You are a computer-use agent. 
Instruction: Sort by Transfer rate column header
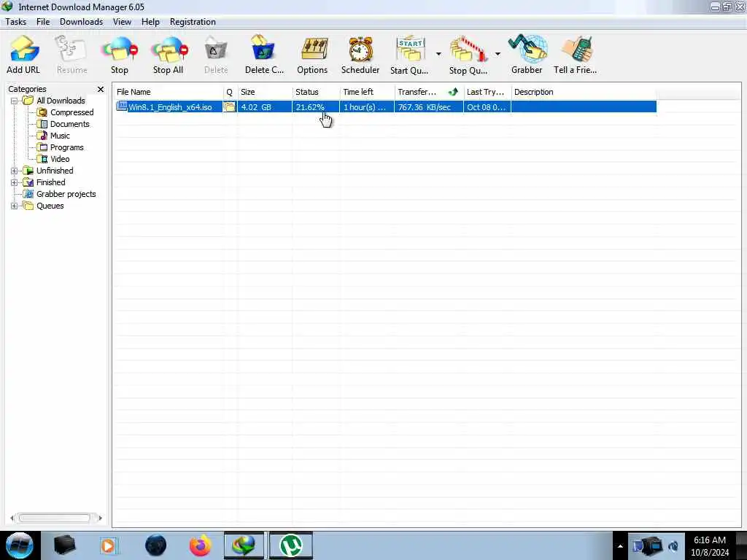[429, 92]
